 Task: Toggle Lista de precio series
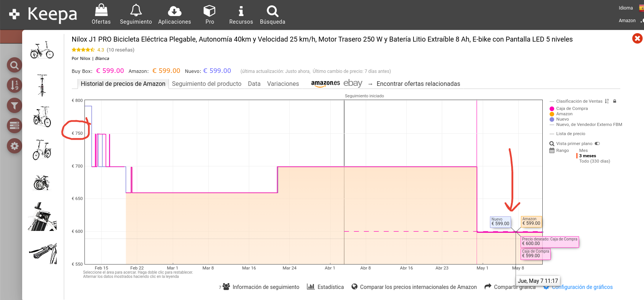point(571,134)
